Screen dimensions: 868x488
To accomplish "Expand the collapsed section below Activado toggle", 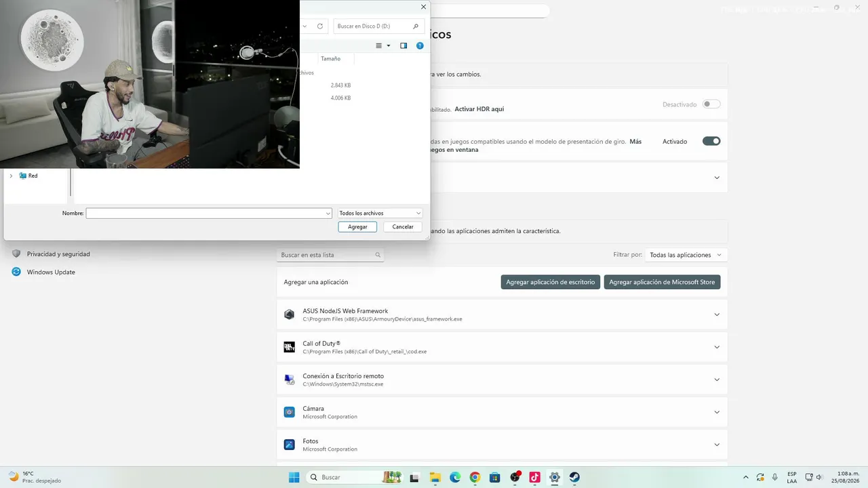I will coord(717,178).
